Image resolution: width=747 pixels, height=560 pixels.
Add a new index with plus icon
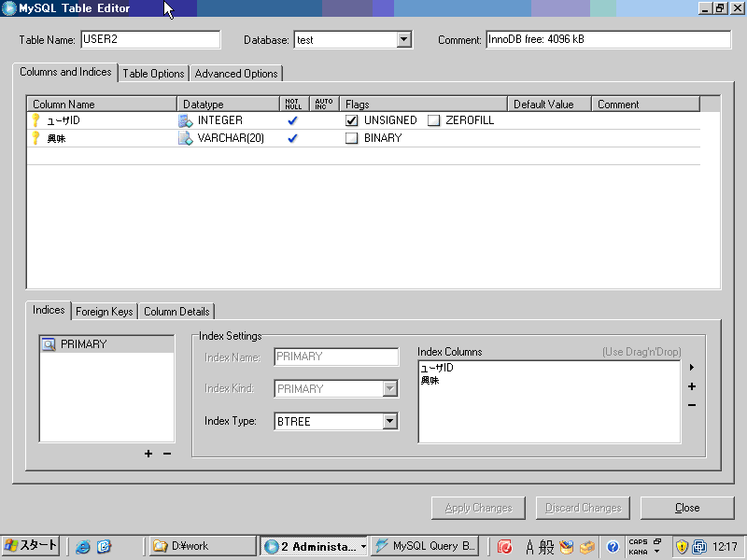(x=148, y=454)
